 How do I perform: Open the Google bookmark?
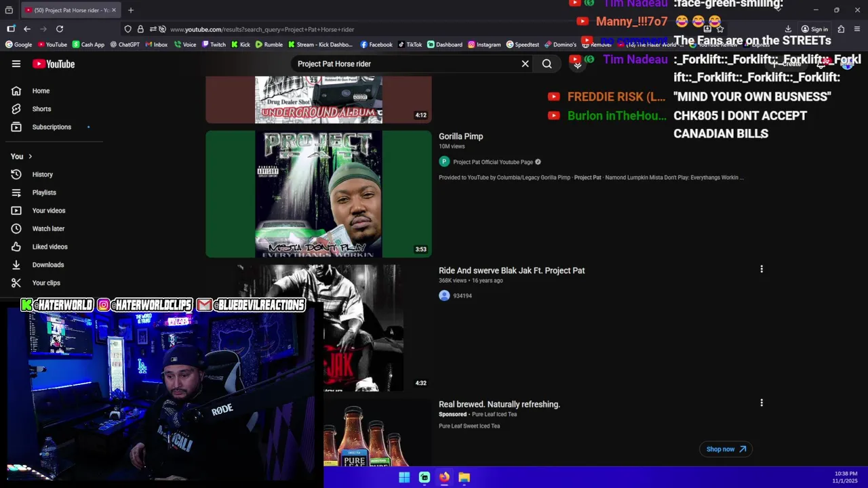pyautogui.click(x=19, y=45)
